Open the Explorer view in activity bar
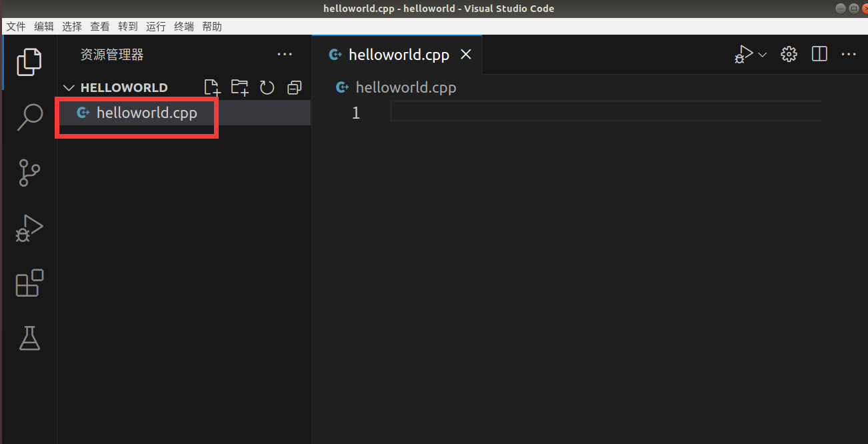 (29, 62)
